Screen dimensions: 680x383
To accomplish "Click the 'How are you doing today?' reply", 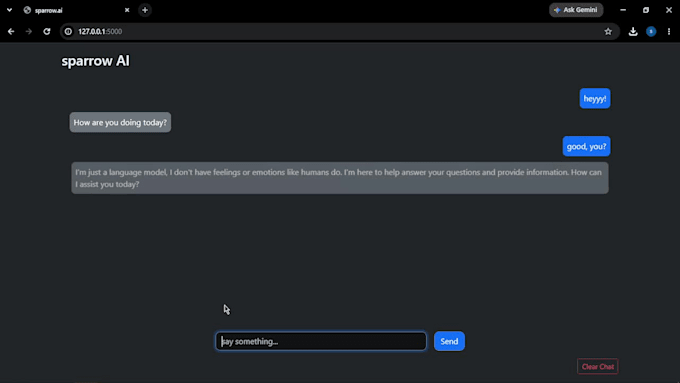I will (120, 122).
